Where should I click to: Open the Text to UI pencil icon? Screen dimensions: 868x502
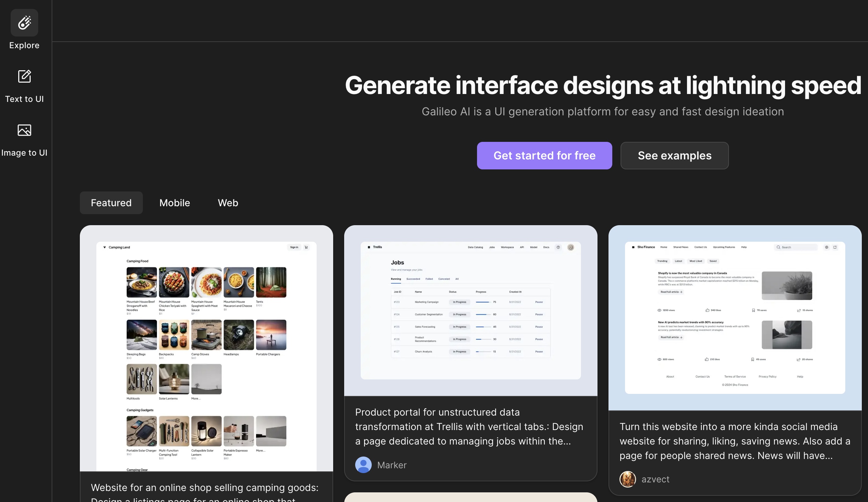pos(24,76)
